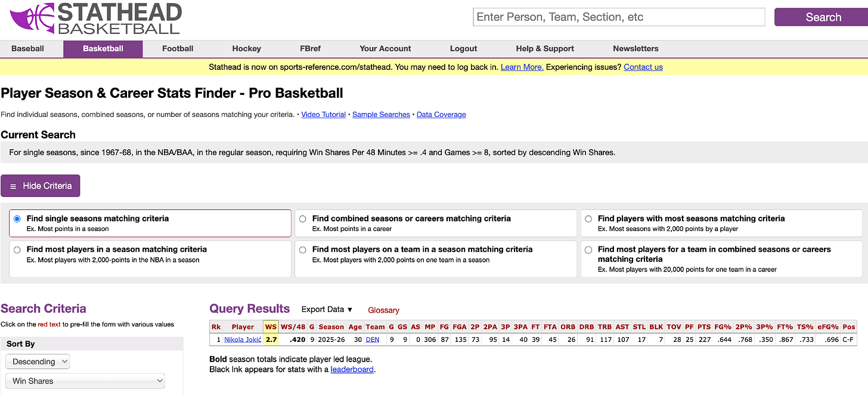Select 'Find most players in a season' radio
The height and width of the screenshot is (395, 868).
[x=17, y=250]
